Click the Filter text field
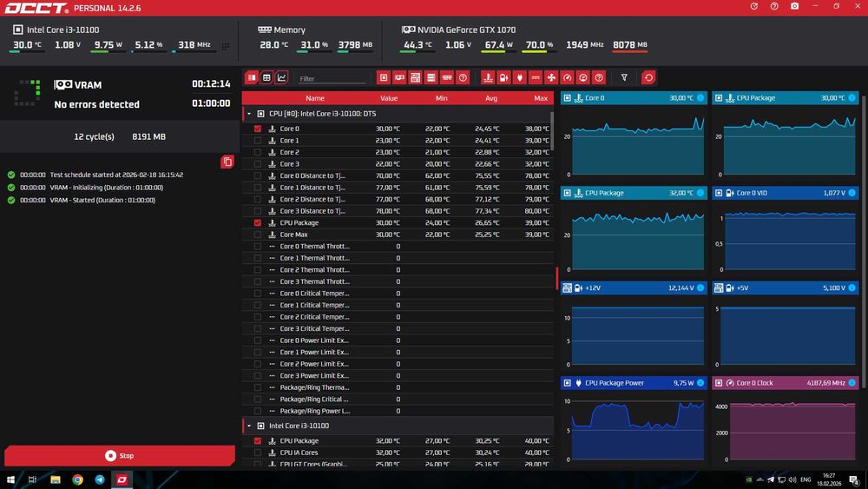868x489 pixels. click(332, 79)
